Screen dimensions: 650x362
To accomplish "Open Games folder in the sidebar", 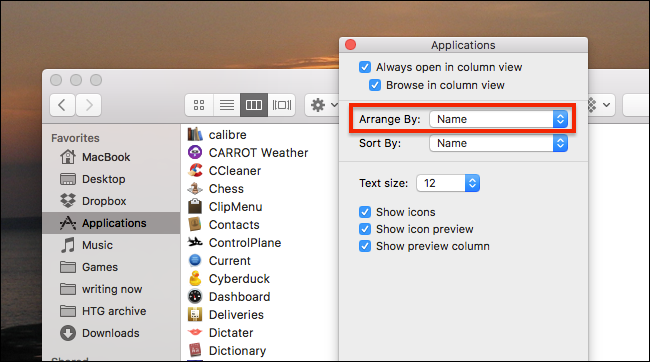I will [x=111, y=267].
